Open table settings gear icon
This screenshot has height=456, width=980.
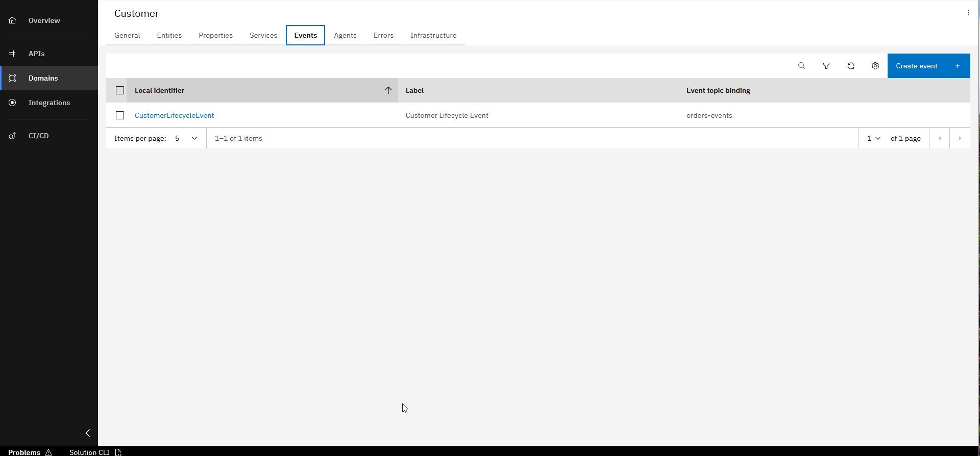point(875,66)
